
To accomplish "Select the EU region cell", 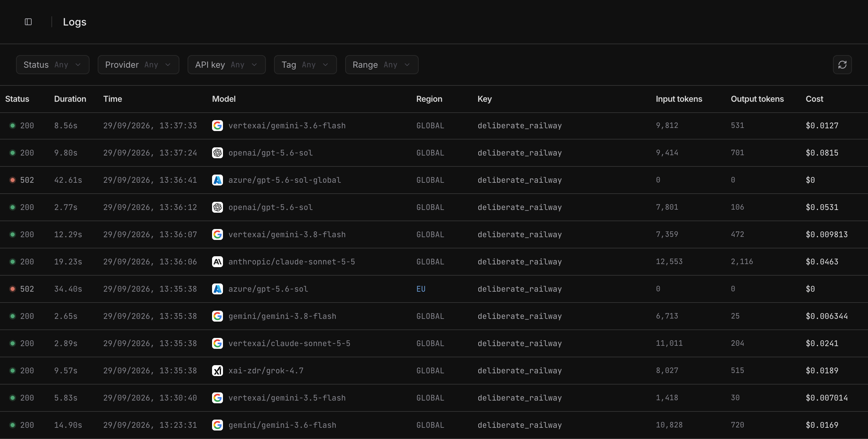I will click(x=421, y=289).
